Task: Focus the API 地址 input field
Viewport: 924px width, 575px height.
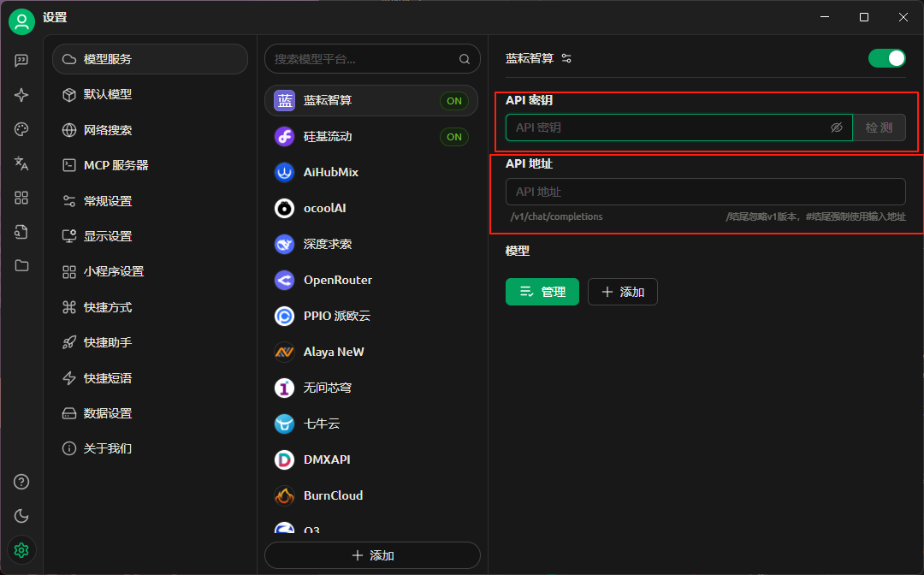Action: click(705, 192)
